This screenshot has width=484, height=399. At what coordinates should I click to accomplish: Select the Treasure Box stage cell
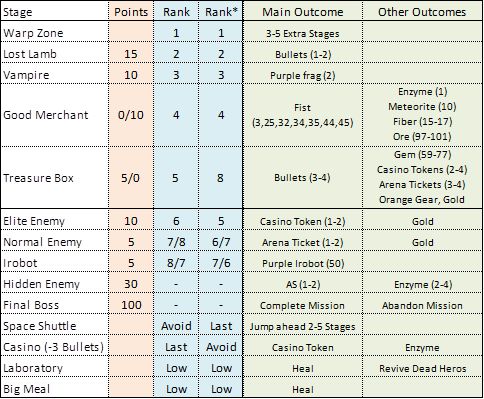click(55, 178)
